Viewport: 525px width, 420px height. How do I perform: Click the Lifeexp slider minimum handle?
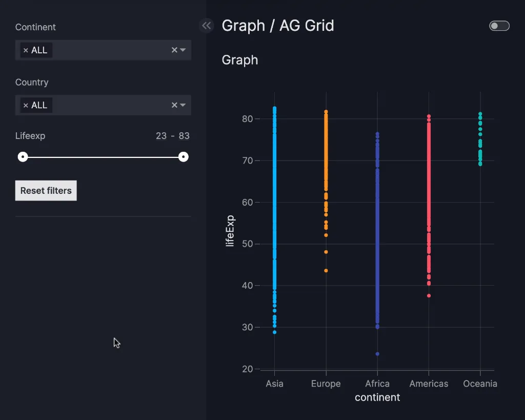23,157
